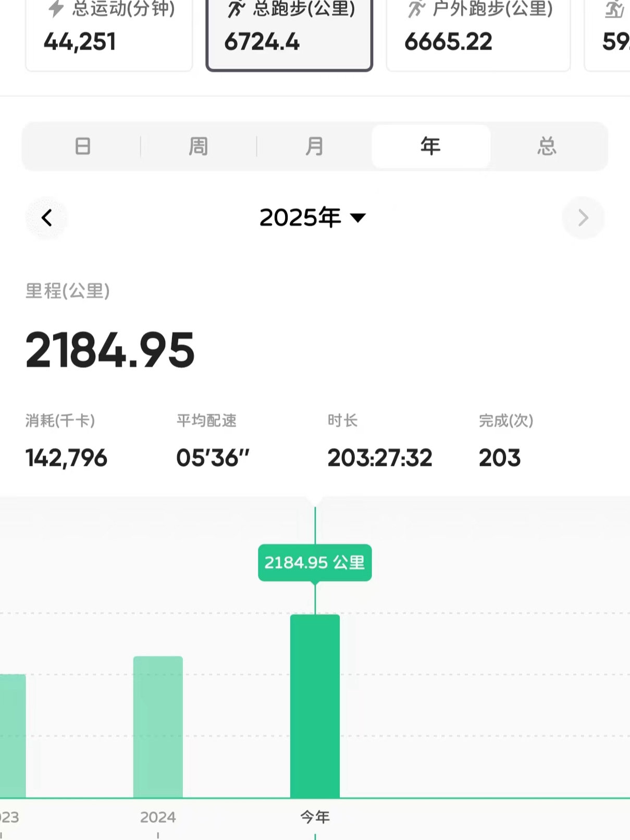Show the 总 (all-time) tab
Viewport: 630px width, 840px height.
pos(547,146)
